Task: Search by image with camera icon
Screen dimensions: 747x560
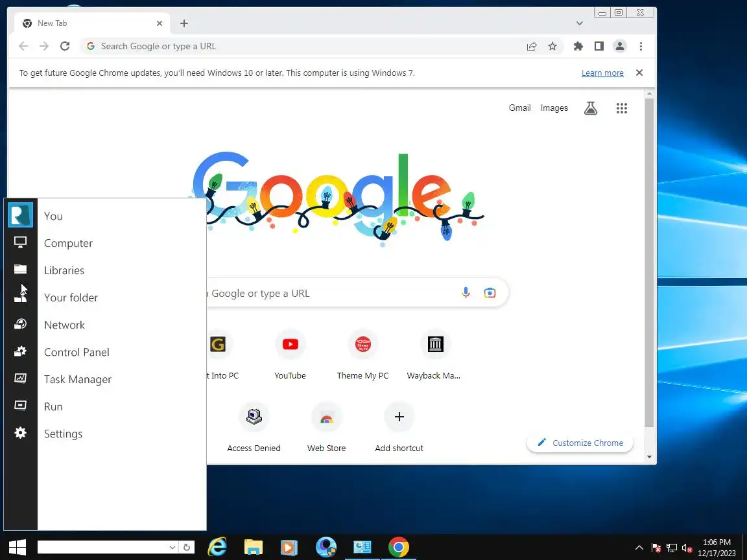Action: [490, 292]
